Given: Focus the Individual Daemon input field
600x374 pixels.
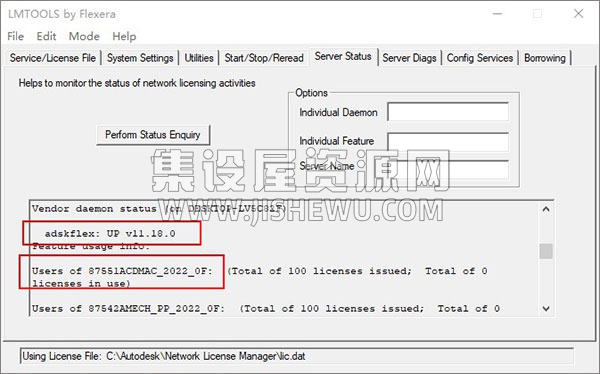Looking at the screenshot, I should point(448,112).
